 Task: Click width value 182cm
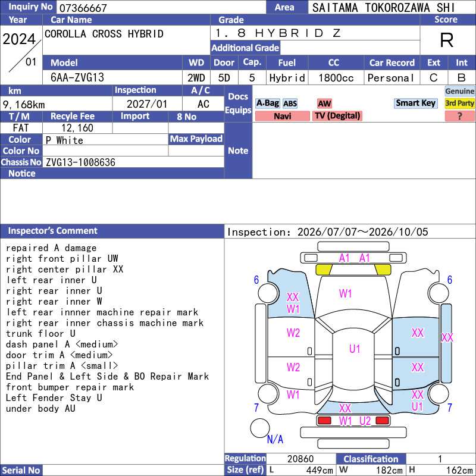point(390,470)
